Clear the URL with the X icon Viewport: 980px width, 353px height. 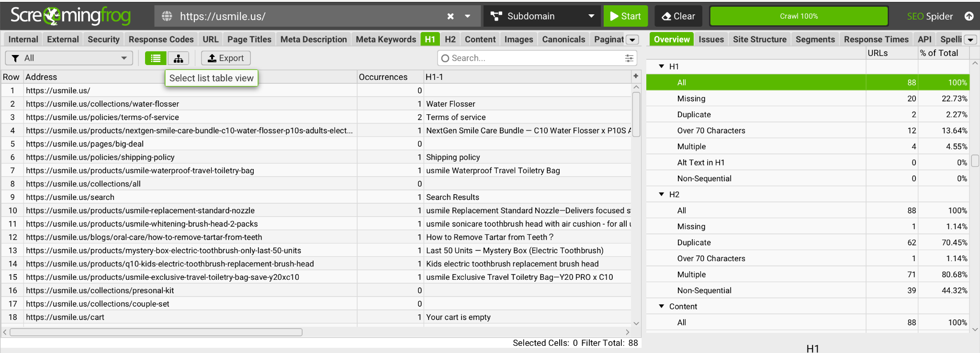pos(451,16)
